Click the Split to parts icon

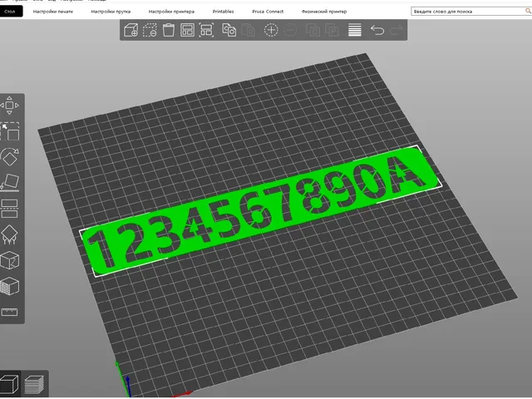click(332, 30)
